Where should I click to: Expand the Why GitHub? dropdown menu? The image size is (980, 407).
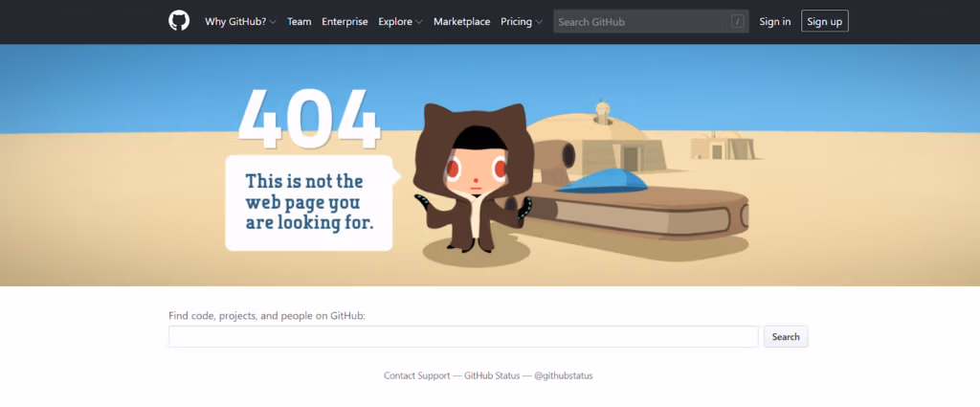point(240,21)
